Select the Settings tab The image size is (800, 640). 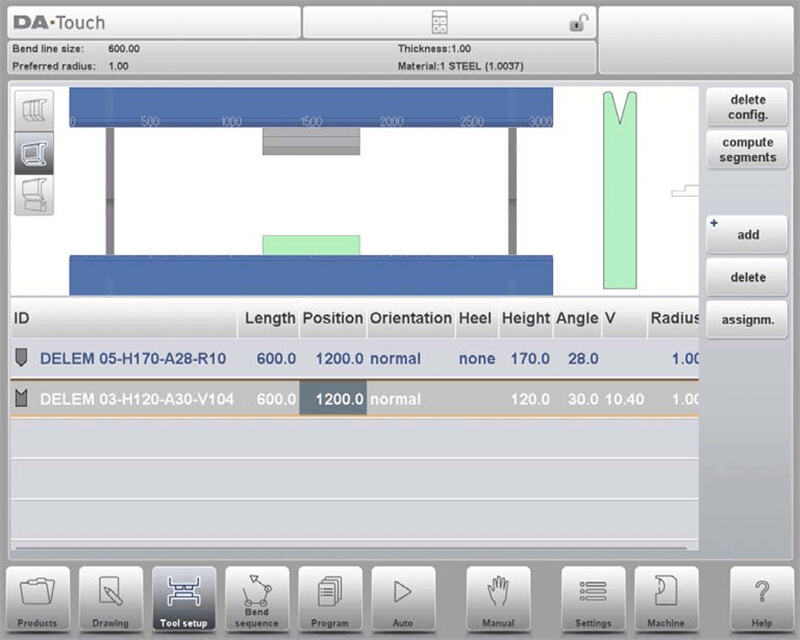click(593, 598)
